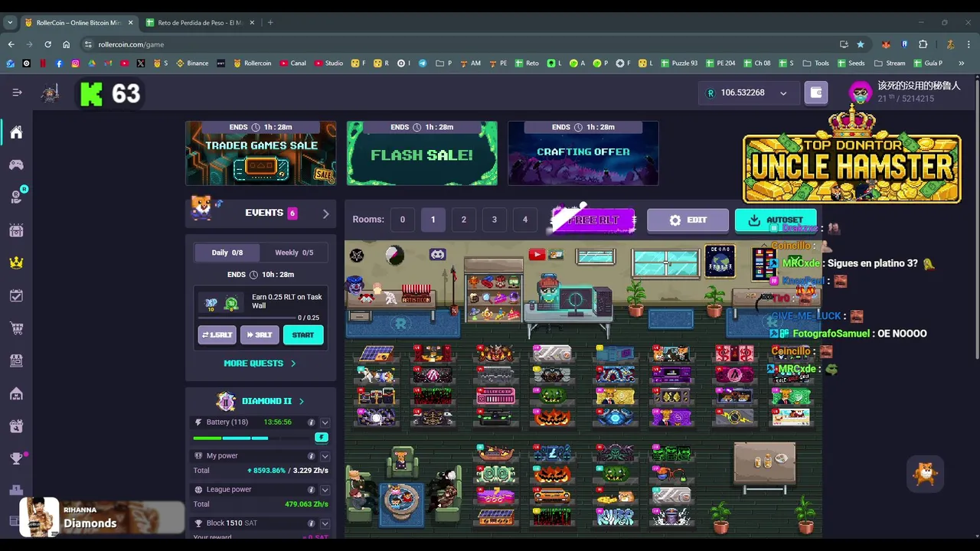Expand the Block 1510 SAT section chevron

pyautogui.click(x=325, y=523)
